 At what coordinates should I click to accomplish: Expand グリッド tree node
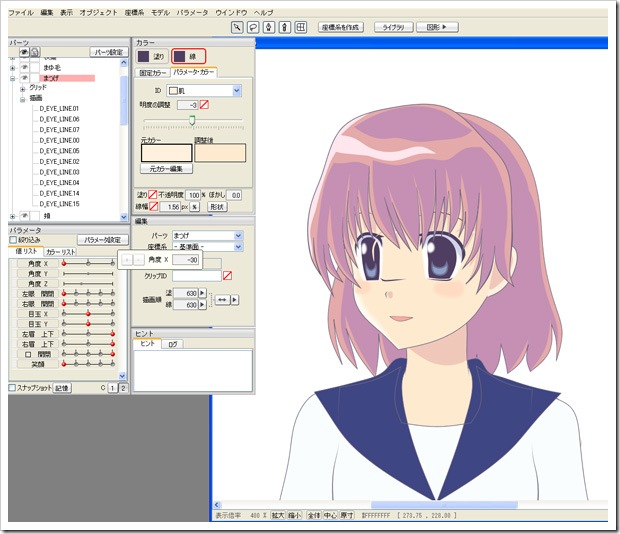[x=23, y=89]
